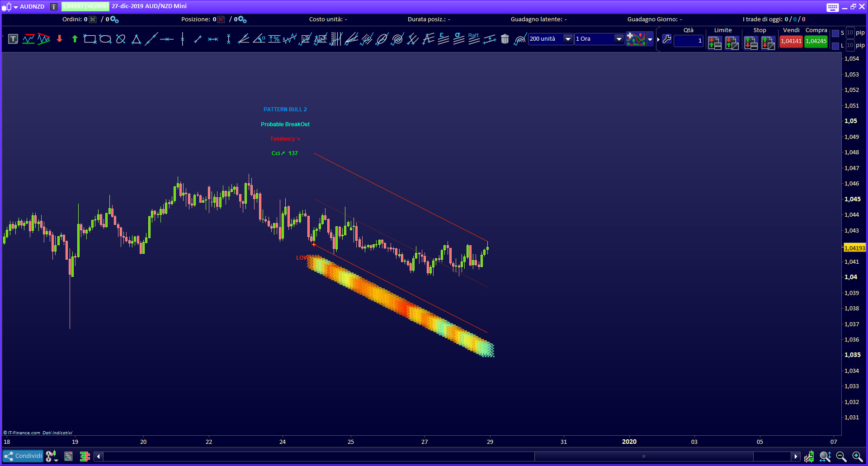Open the AUDNZD instrument menu

16,7
